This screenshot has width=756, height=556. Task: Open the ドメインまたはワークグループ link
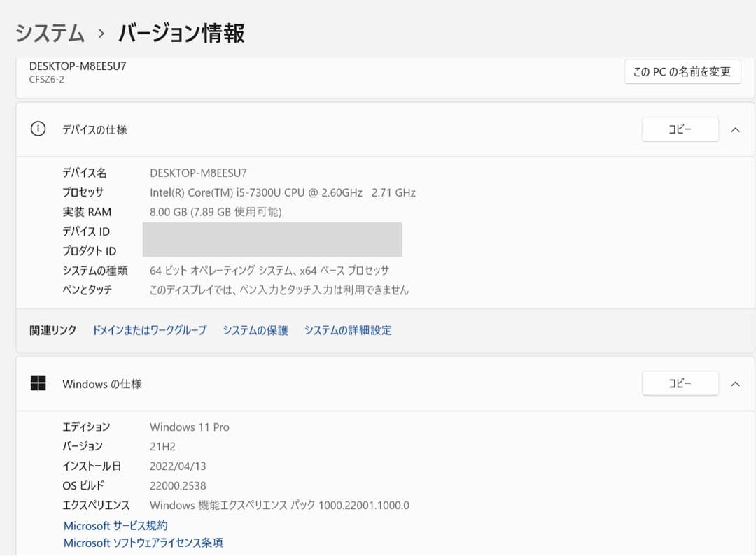tap(148, 330)
